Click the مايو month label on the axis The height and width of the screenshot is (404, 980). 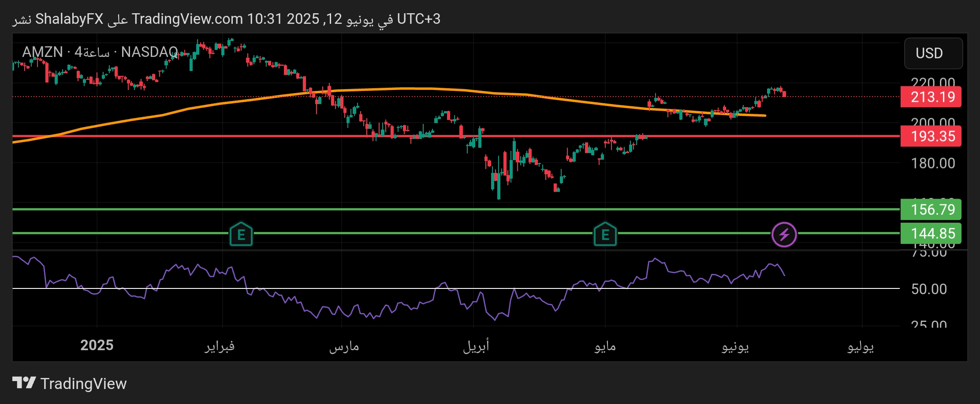pos(605,346)
